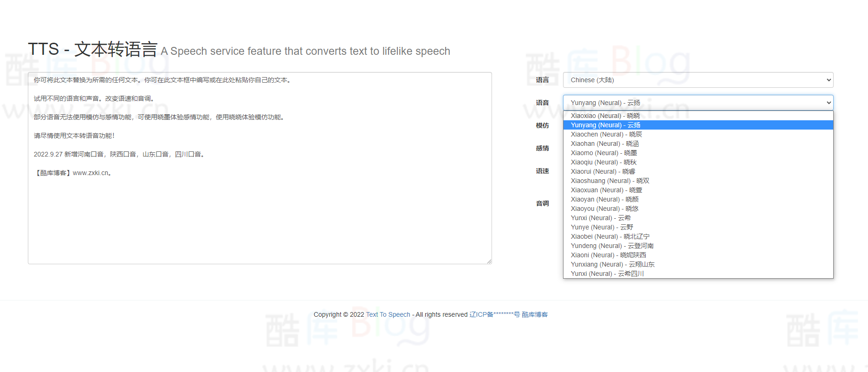This screenshot has width=868, height=372.
Task: Select Yunxiang (Neural) - 云翔山东 dialect voice
Action: [x=612, y=264]
